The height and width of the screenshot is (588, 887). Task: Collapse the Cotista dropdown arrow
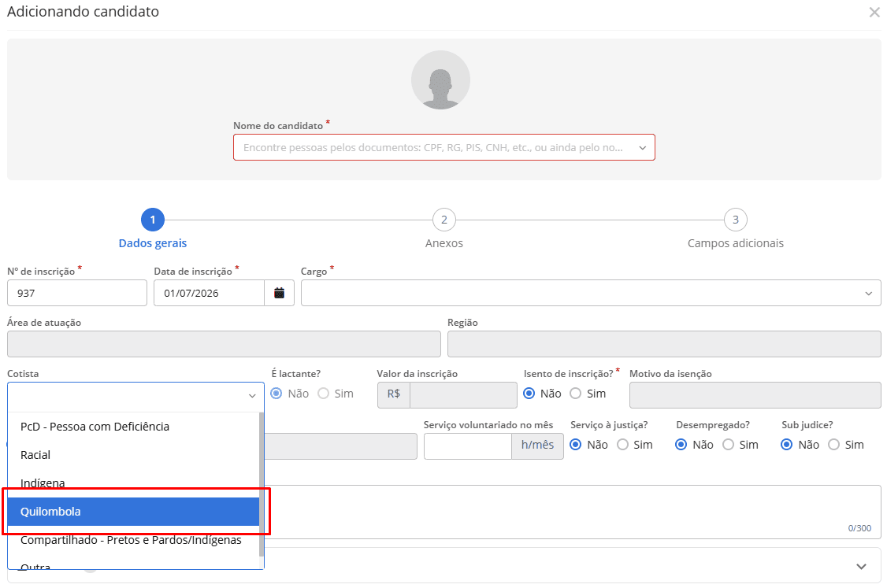pyautogui.click(x=252, y=396)
